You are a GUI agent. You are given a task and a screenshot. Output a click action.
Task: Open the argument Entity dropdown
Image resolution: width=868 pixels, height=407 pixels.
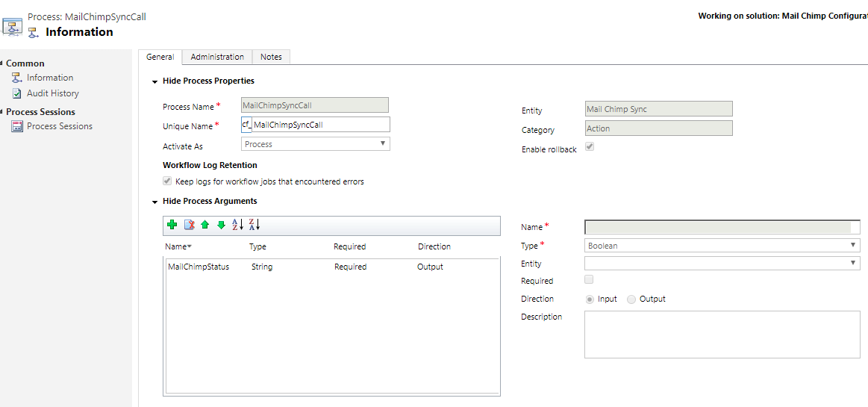tap(722, 263)
